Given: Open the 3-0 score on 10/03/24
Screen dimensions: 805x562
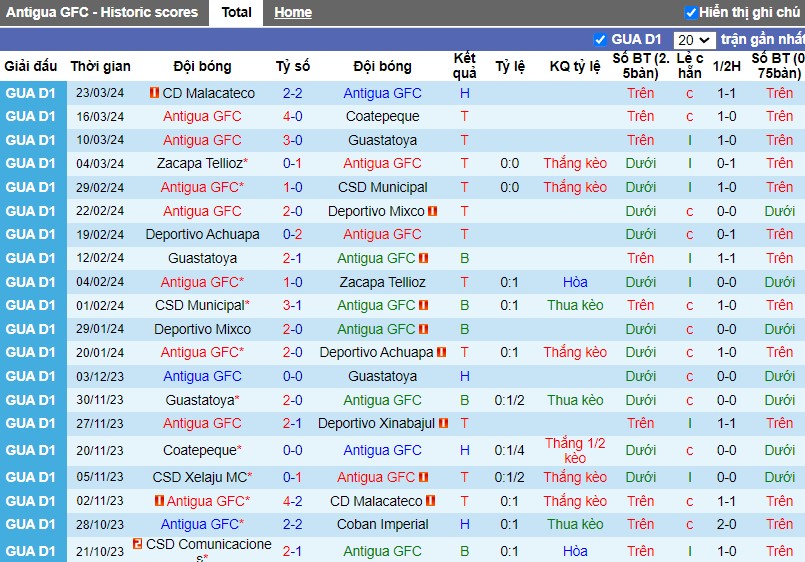Looking at the screenshot, I should pos(293,140).
